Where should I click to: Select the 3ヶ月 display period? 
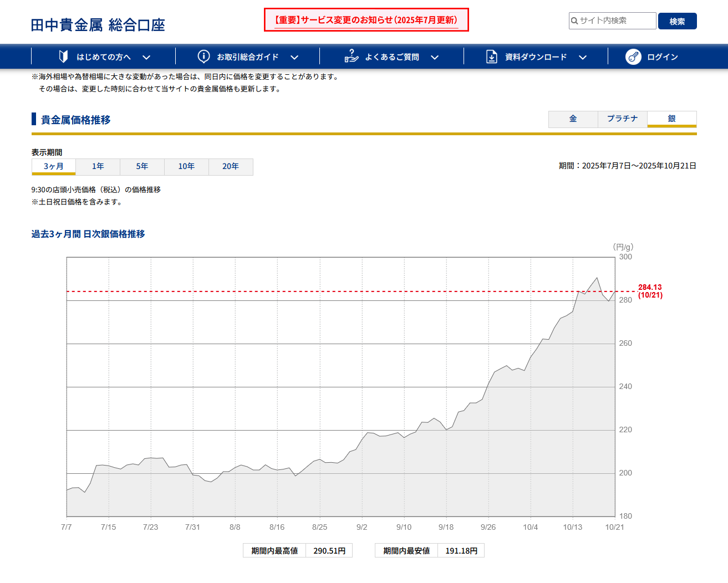tap(54, 167)
